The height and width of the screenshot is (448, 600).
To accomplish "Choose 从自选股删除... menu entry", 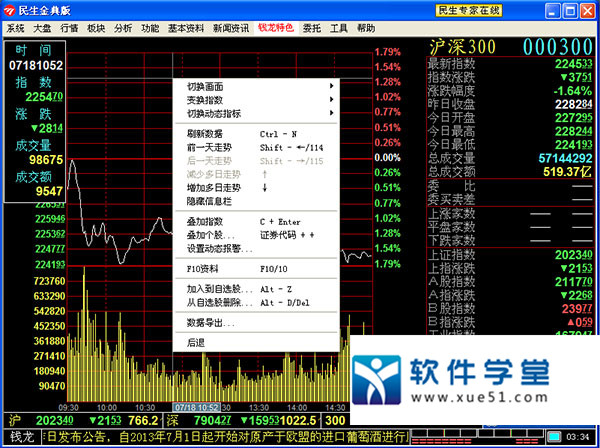I will coord(256,303).
